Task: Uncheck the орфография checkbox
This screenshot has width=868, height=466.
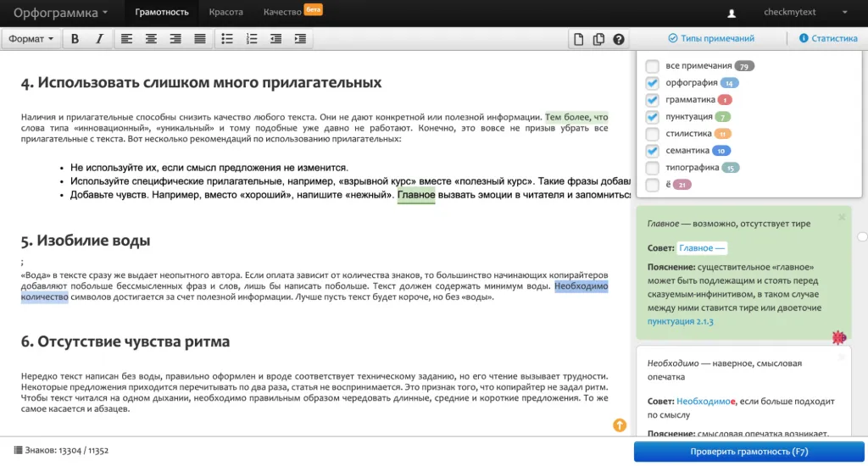Action: (x=652, y=83)
